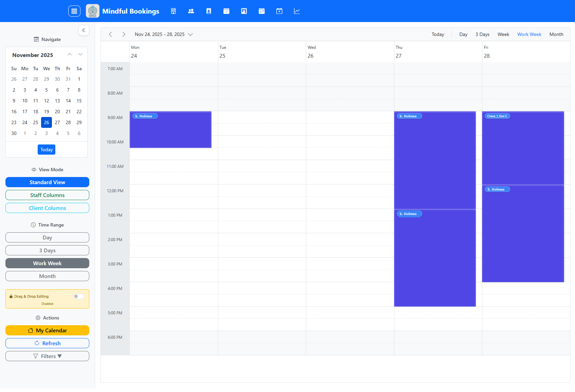
Task: Open Friday Client_1_first C. appointment
Action: (523, 148)
